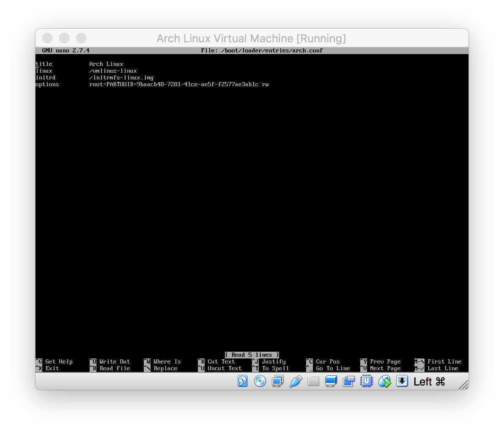Open the hard disk activity indicator

tap(243, 381)
